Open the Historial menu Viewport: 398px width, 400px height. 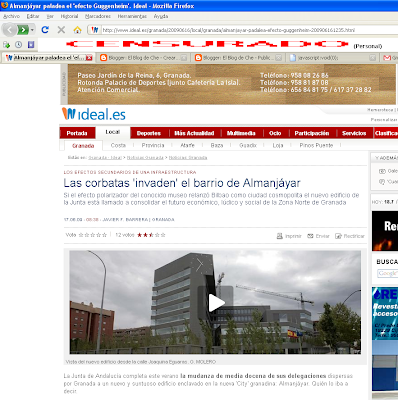[69, 16]
